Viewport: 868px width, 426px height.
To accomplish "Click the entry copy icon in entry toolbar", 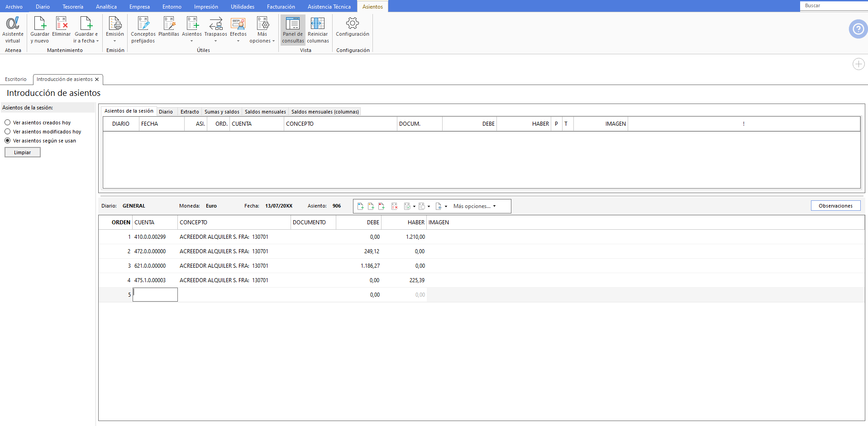I will pos(422,206).
